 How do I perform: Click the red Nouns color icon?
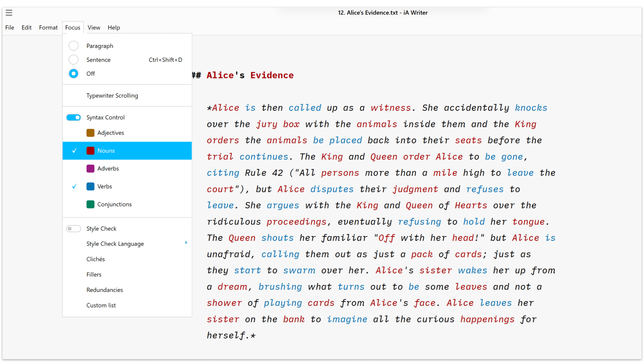pyautogui.click(x=90, y=151)
